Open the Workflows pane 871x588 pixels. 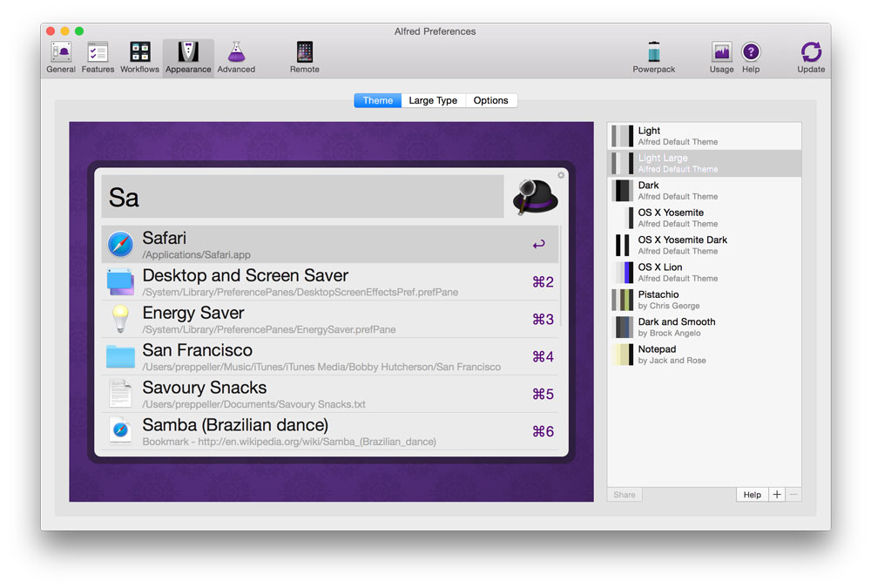coord(139,57)
